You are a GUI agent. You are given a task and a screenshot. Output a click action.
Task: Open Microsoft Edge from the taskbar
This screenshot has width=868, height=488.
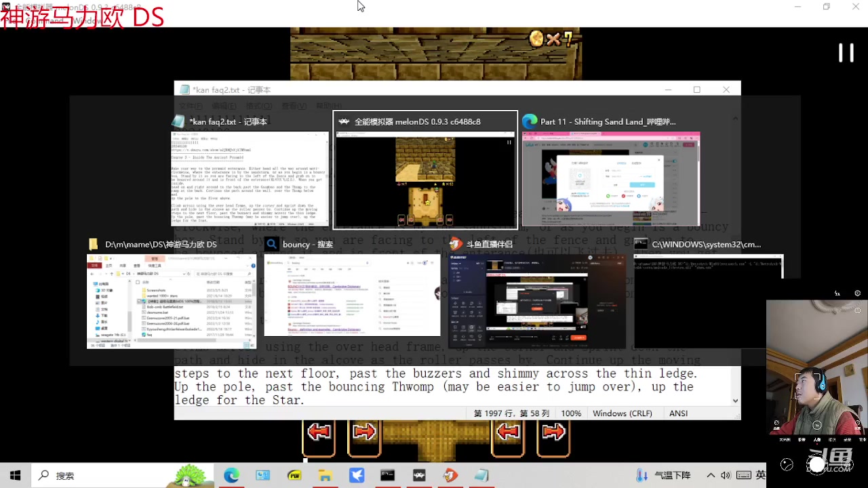tap(231, 475)
